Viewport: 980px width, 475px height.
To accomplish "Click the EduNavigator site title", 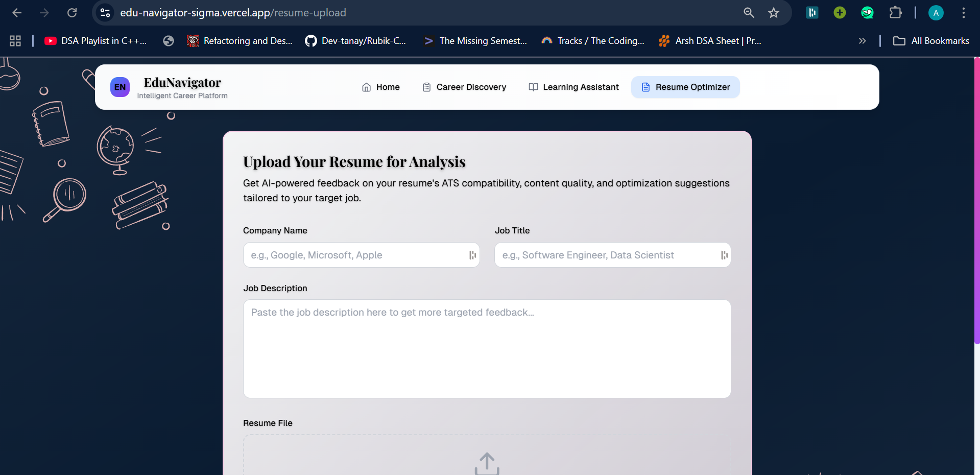I will click(182, 83).
